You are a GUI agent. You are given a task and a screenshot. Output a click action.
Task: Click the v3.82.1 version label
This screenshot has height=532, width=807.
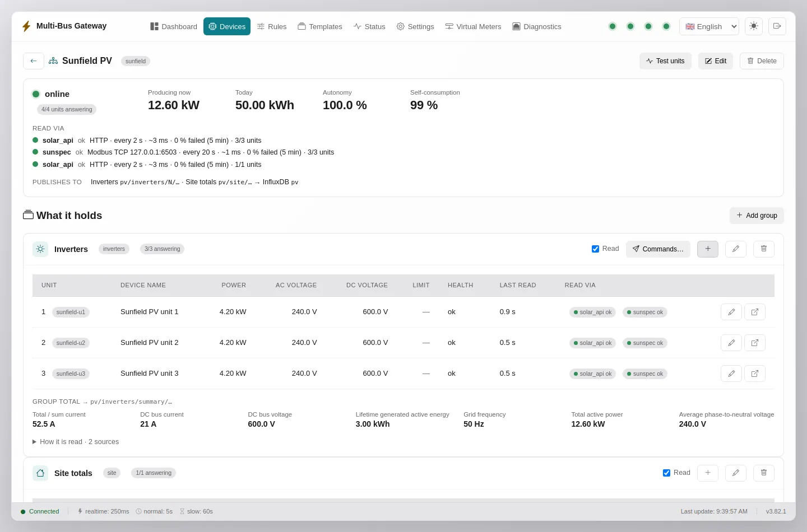[776, 511]
